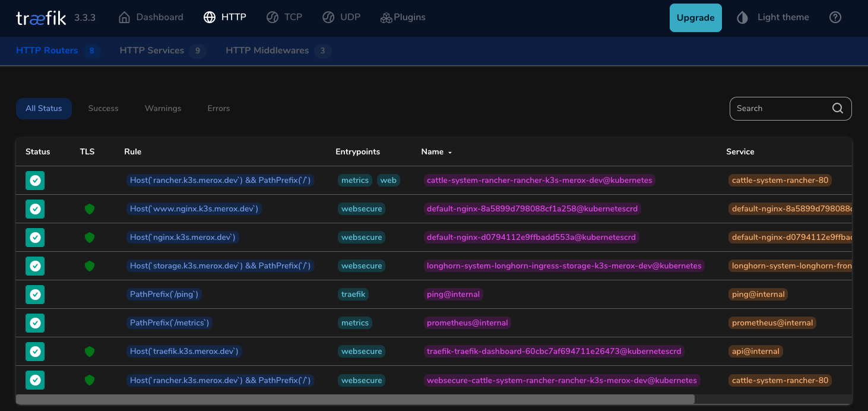This screenshot has width=868, height=411.
Task: Click status check icon for Host(`nginx.k3s.merox.dev`) row
Action: click(35, 237)
